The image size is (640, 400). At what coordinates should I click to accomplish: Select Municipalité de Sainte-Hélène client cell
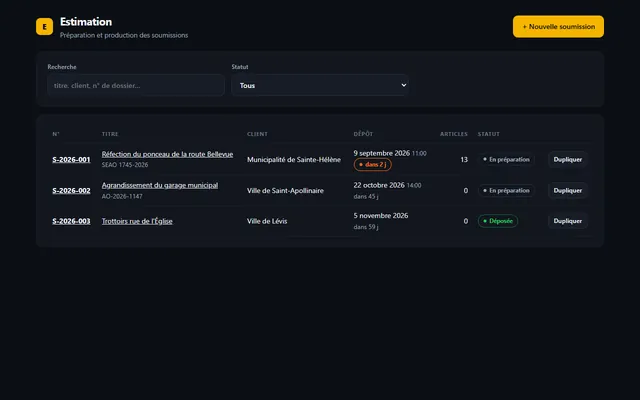tap(294, 160)
